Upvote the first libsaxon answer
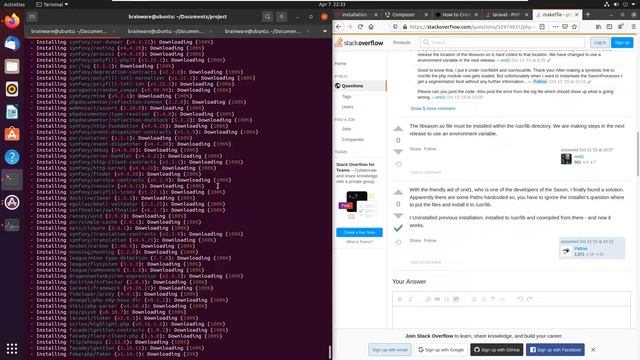The width and height of the screenshot is (640, 360). (398, 129)
